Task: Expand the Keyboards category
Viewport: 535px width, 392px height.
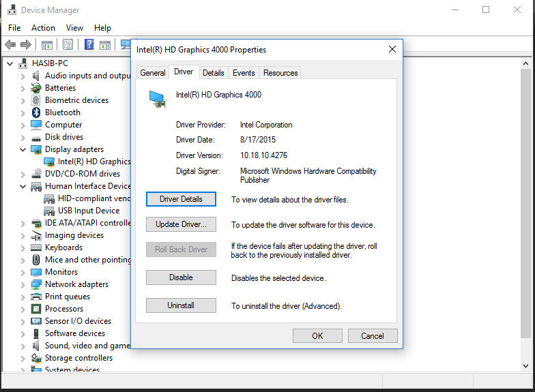Action: click(23, 248)
